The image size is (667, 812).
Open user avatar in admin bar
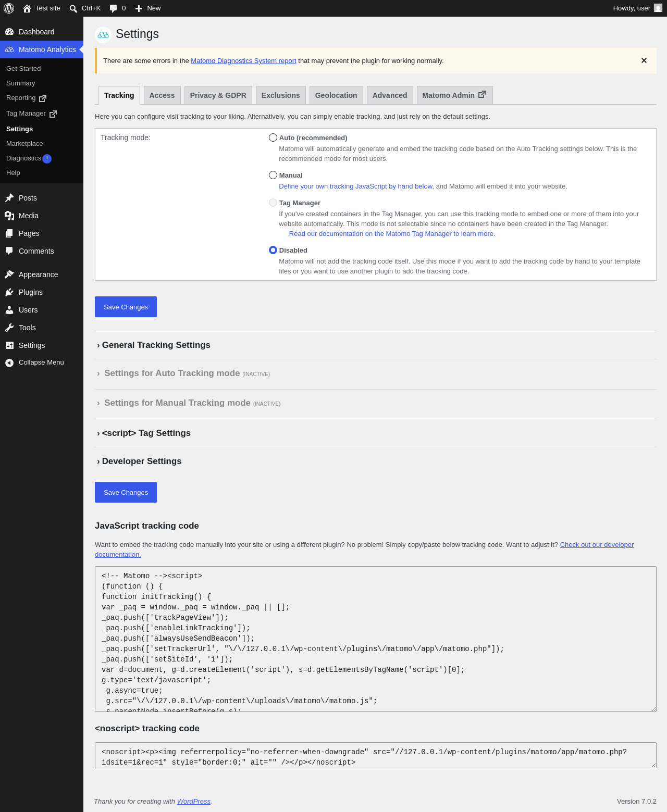pos(658,8)
